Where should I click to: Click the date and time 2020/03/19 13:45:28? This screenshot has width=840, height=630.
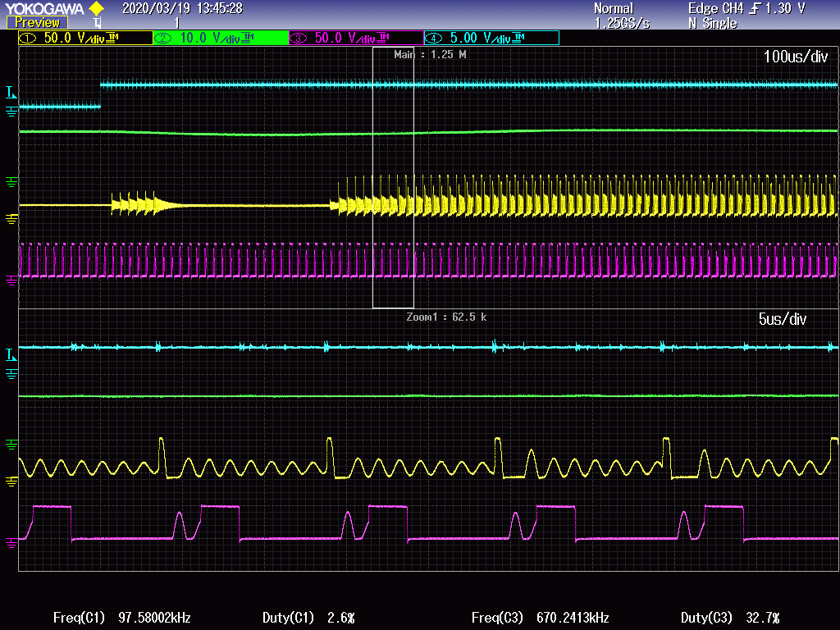pyautogui.click(x=183, y=8)
